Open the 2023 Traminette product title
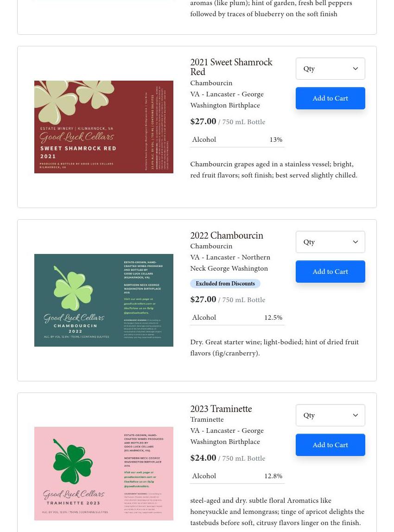 point(221,409)
